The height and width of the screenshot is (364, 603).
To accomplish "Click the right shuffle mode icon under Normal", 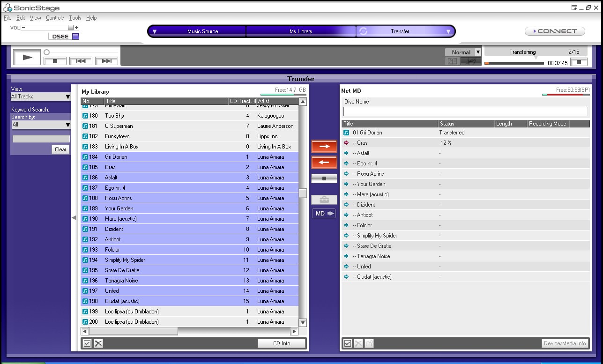I will pyautogui.click(x=471, y=61).
